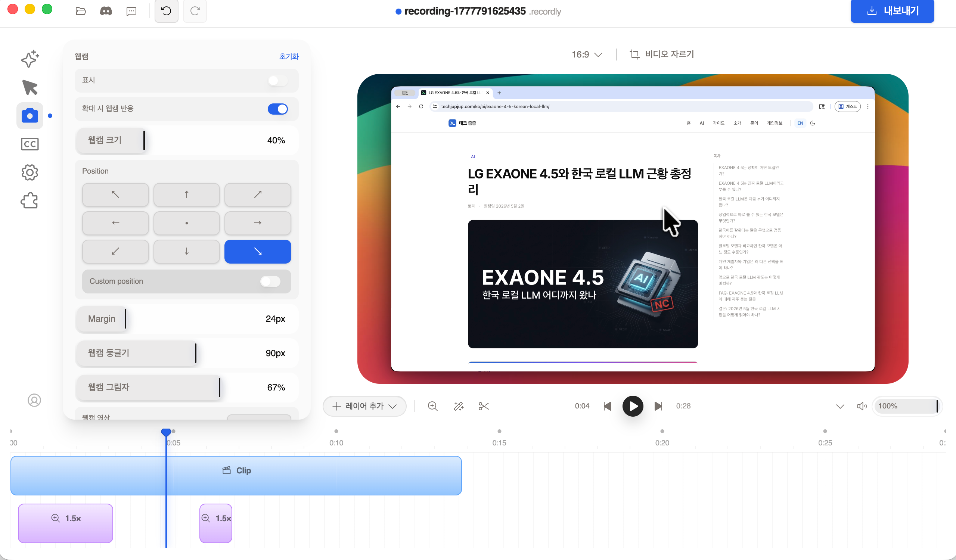Set webcam position to center
The width and height of the screenshot is (956, 560).
(187, 223)
